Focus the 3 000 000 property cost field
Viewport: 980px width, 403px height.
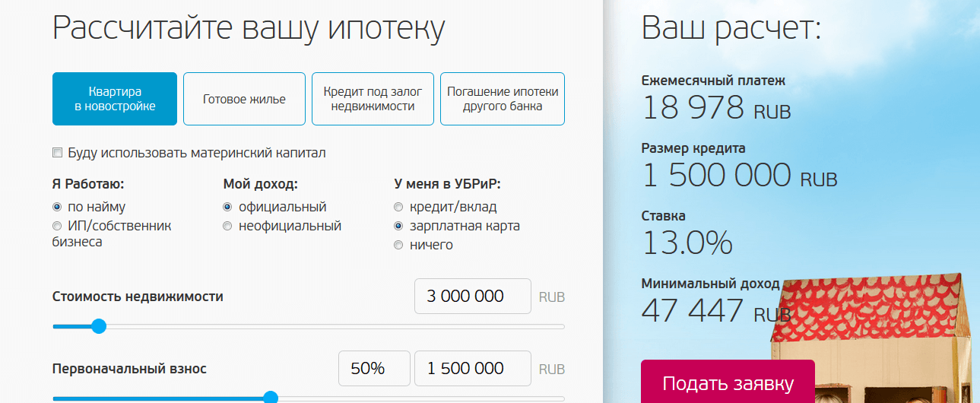click(x=472, y=297)
